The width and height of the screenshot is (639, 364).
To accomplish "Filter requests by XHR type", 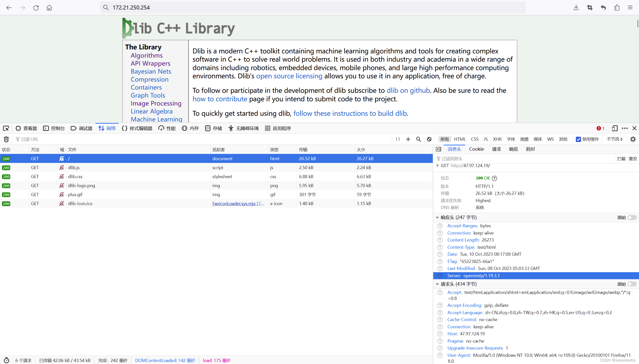I will pyautogui.click(x=497, y=139).
